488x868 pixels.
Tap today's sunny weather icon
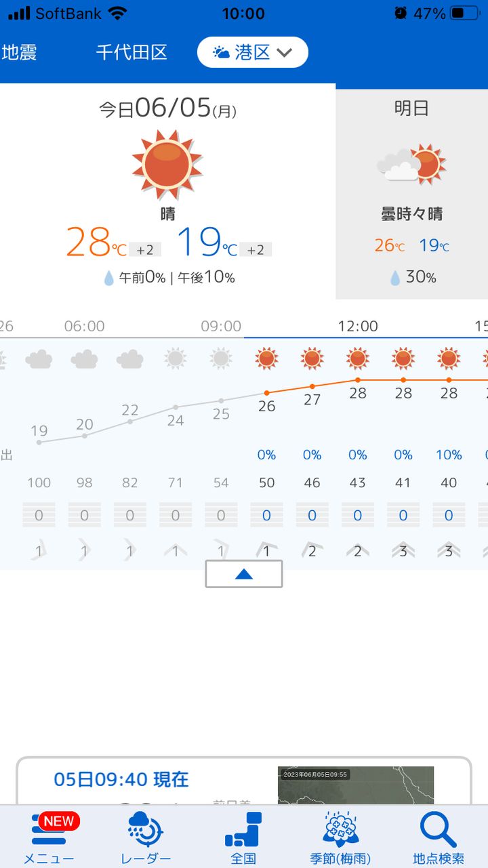point(167,163)
